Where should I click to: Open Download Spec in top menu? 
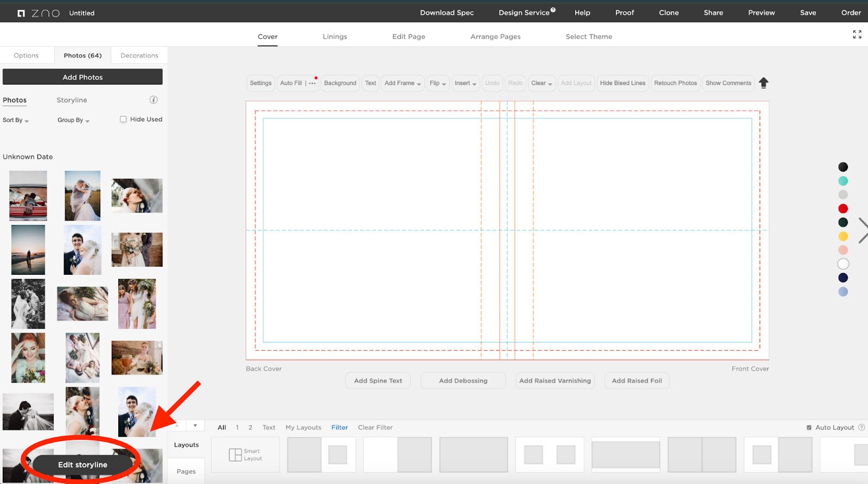tap(447, 12)
